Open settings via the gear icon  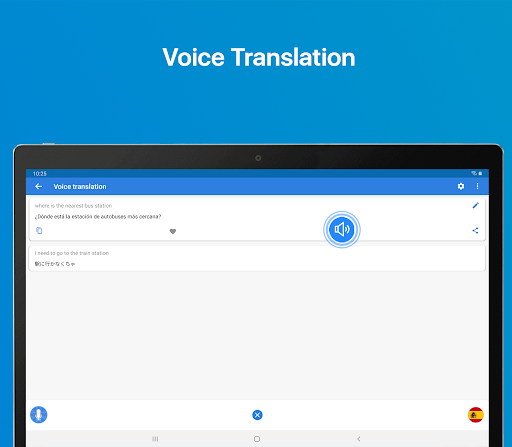(461, 186)
